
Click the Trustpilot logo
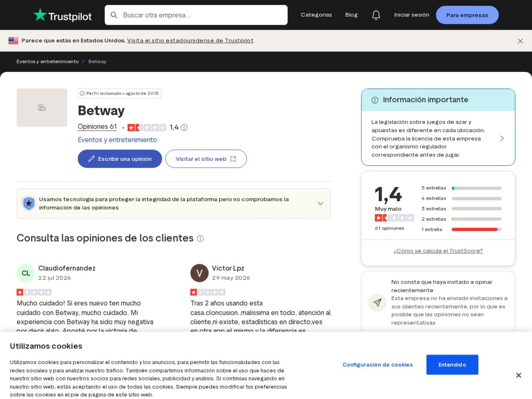pyautogui.click(x=63, y=15)
